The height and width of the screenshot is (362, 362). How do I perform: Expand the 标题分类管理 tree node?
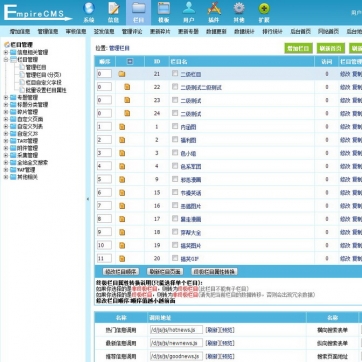click(x=6, y=105)
